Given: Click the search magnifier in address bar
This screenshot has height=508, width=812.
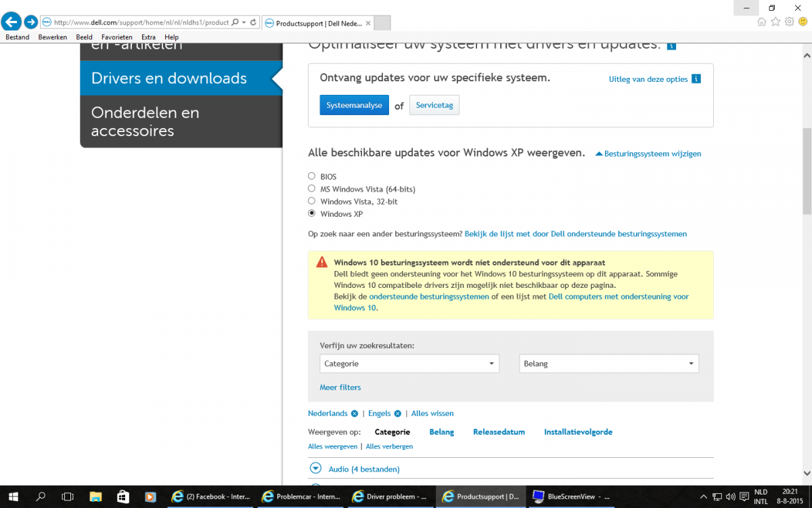Looking at the screenshot, I should 235,22.
